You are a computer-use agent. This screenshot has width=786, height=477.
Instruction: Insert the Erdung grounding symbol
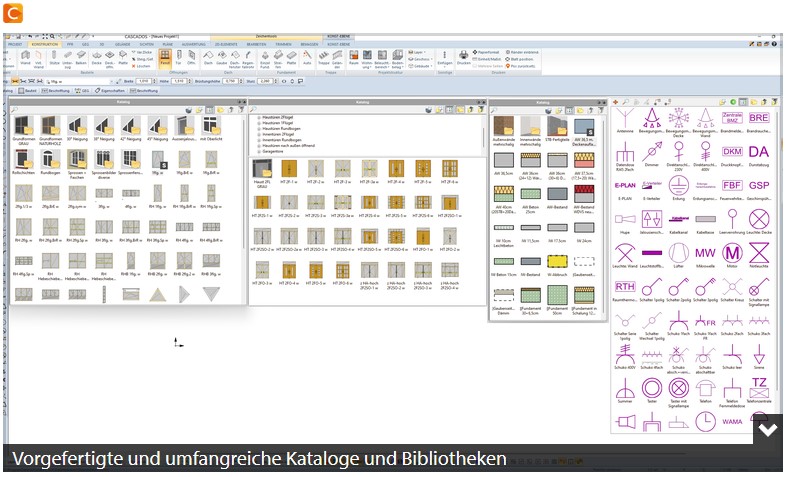(x=678, y=188)
